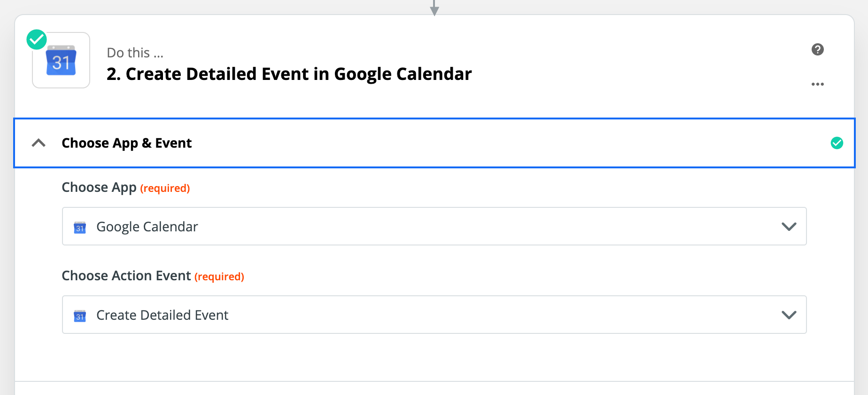Click the green check in section header

[x=837, y=143]
